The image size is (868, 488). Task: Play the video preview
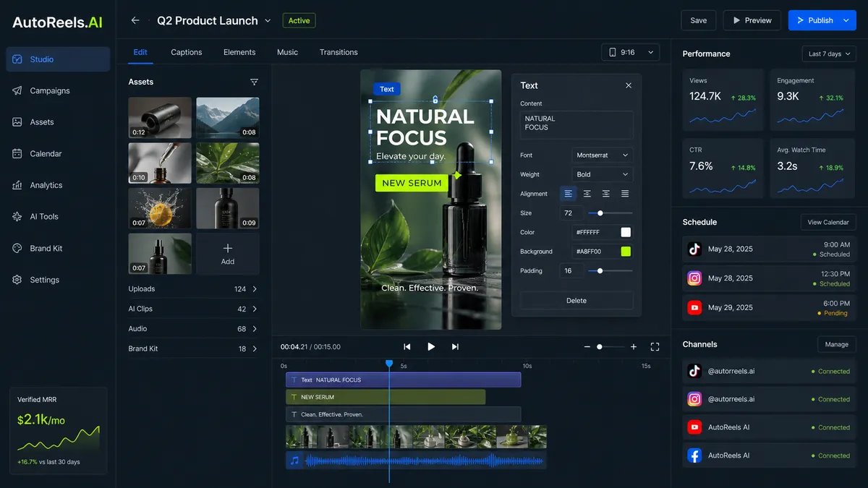click(x=431, y=347)
